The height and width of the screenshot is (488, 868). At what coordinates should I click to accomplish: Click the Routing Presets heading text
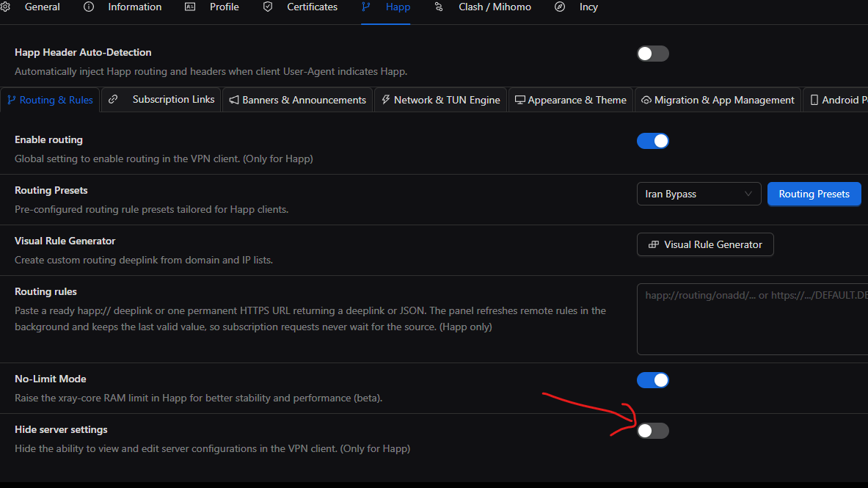[x=51, y=190]
